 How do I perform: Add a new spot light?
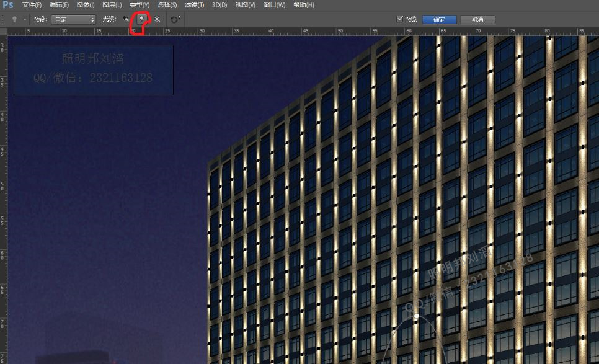(126, 19)
